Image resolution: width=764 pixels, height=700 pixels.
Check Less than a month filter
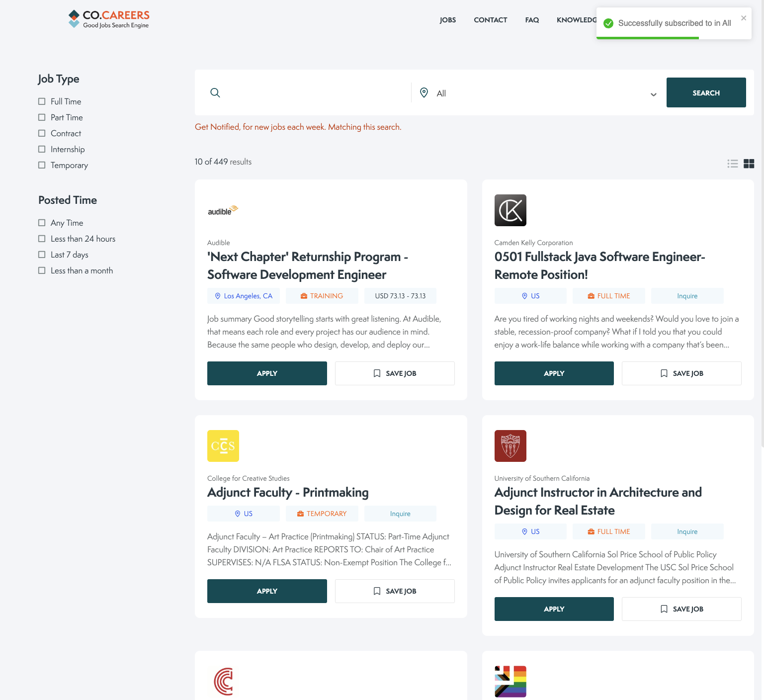click(x=42, y=270)
